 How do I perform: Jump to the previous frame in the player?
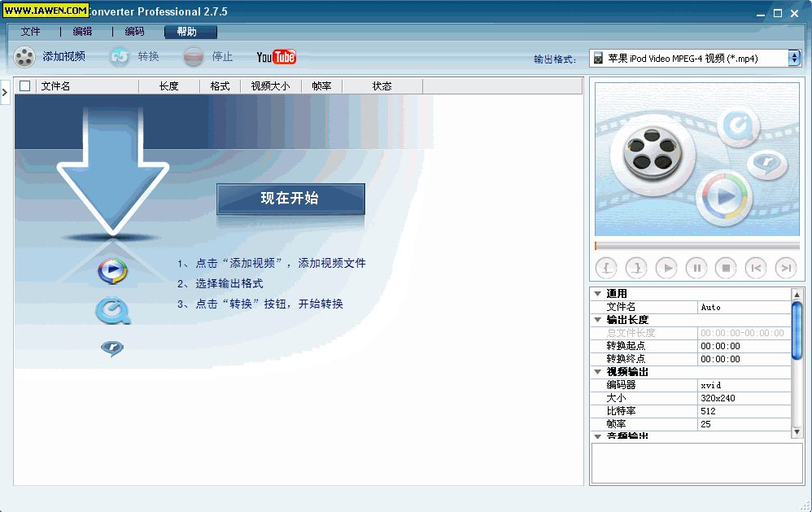pos(756,267)
